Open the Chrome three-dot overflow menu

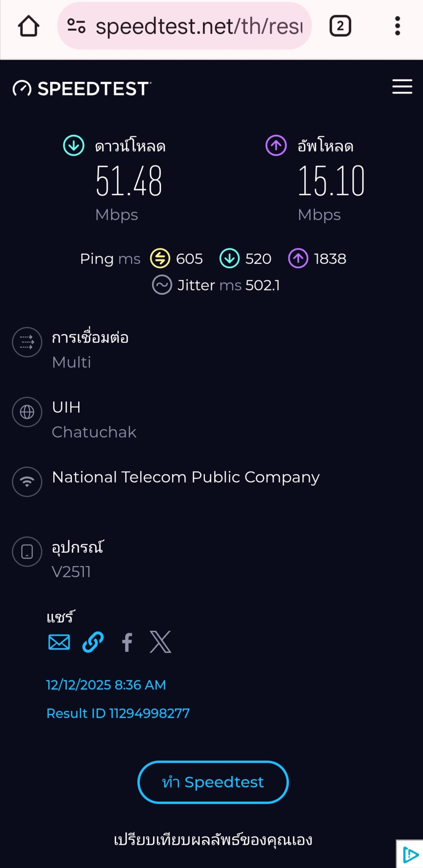397,26
